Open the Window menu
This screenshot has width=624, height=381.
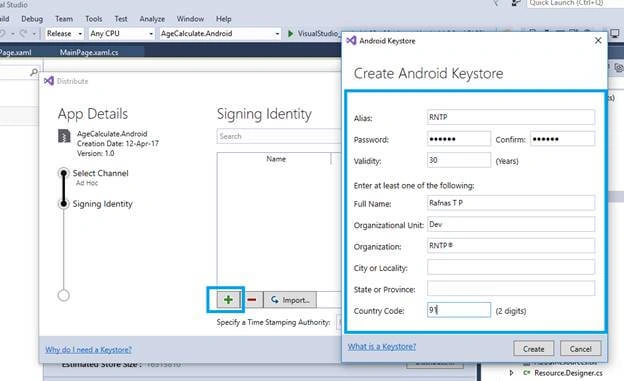190,19
